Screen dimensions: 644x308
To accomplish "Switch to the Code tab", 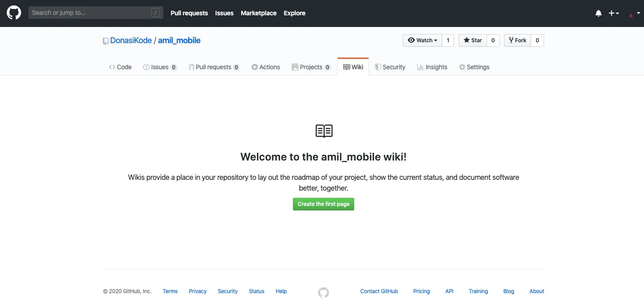I will pyautogui.click(x=120, y=67).
